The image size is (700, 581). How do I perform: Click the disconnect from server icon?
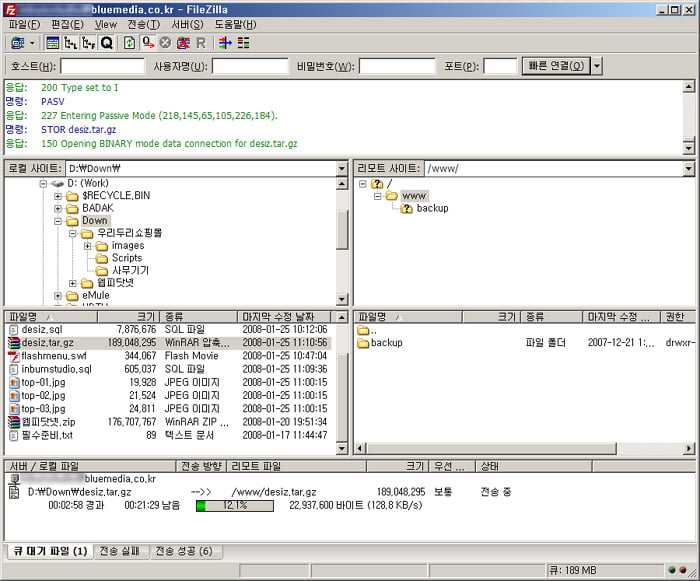click(x=183, y=43)
